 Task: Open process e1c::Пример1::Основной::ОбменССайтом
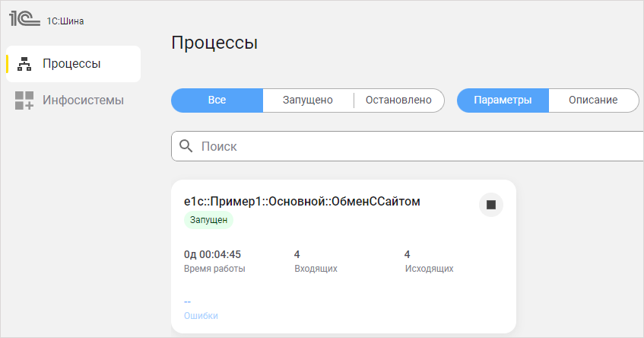point(302,202)
